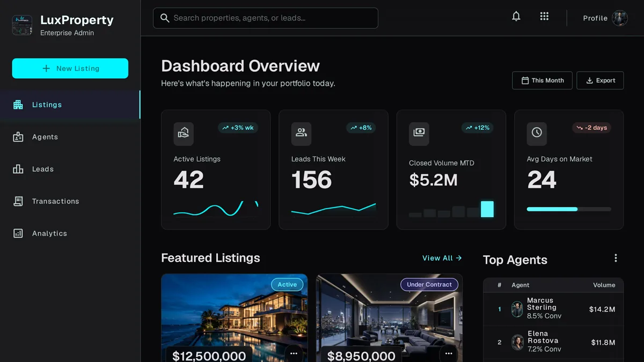Image resolution: width=644 pixels, height=362 pixels.
Task: Click the profile avatar picture
Action: click(620, 18)
